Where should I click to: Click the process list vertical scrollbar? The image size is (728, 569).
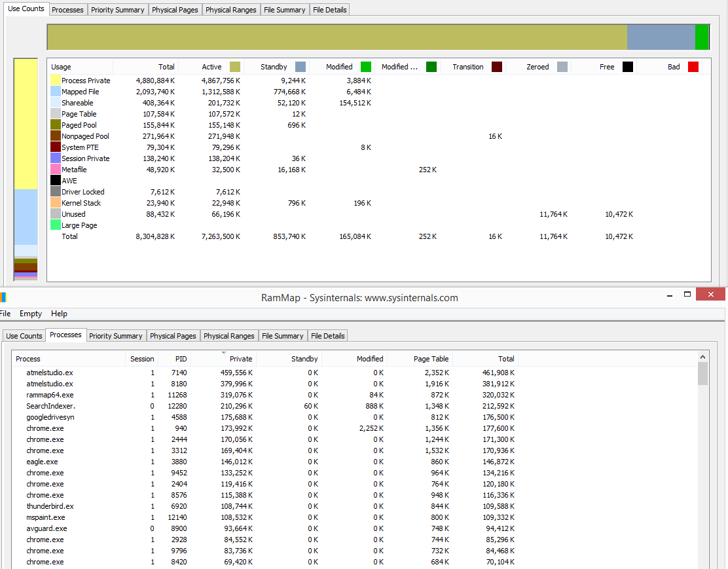tap(704, 375)
